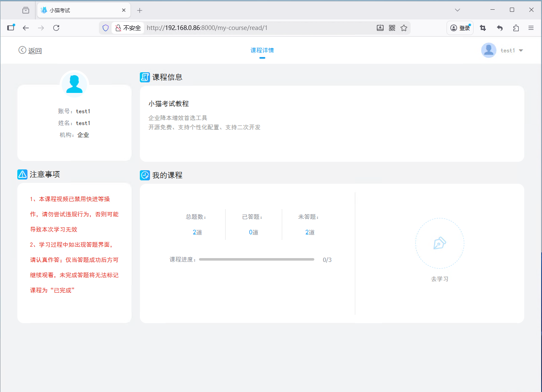Click the 账号：test1 line
Viewport: 542px width, 392px height.
click(x=74, y=112)
